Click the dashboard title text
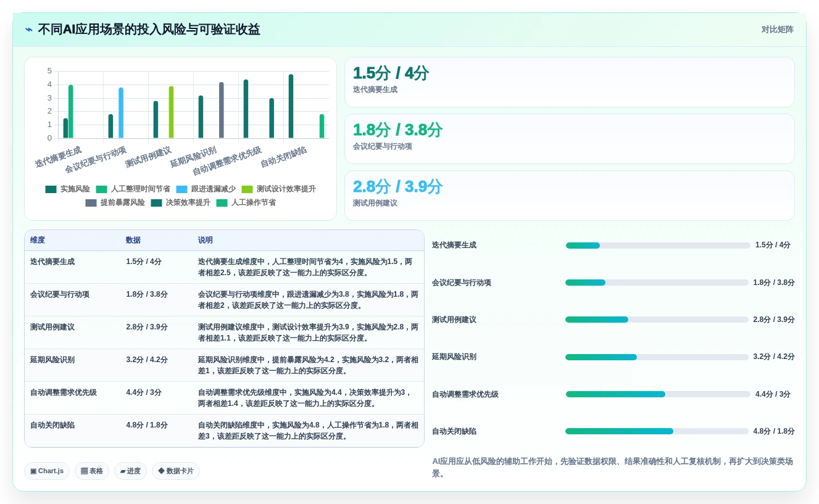Image resolution: width=819 pixels, height=504 pixels. coord(149,30)
